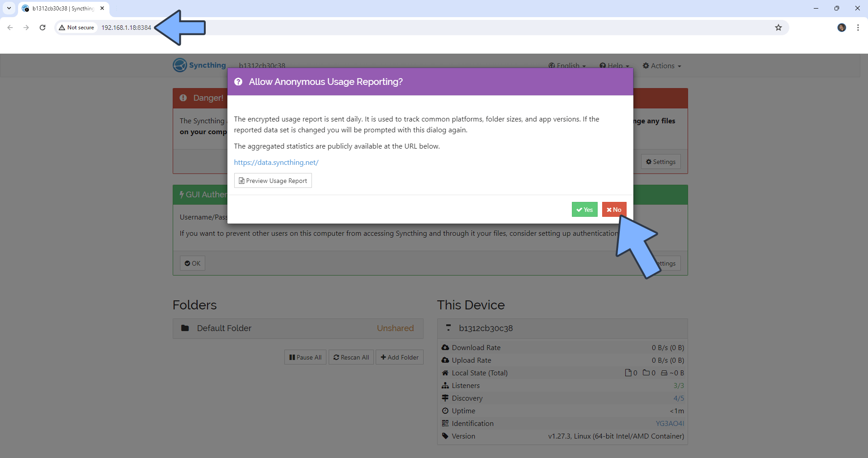Click the Local State home icon
Screen dimensions: 868x458
click(445, 373)
